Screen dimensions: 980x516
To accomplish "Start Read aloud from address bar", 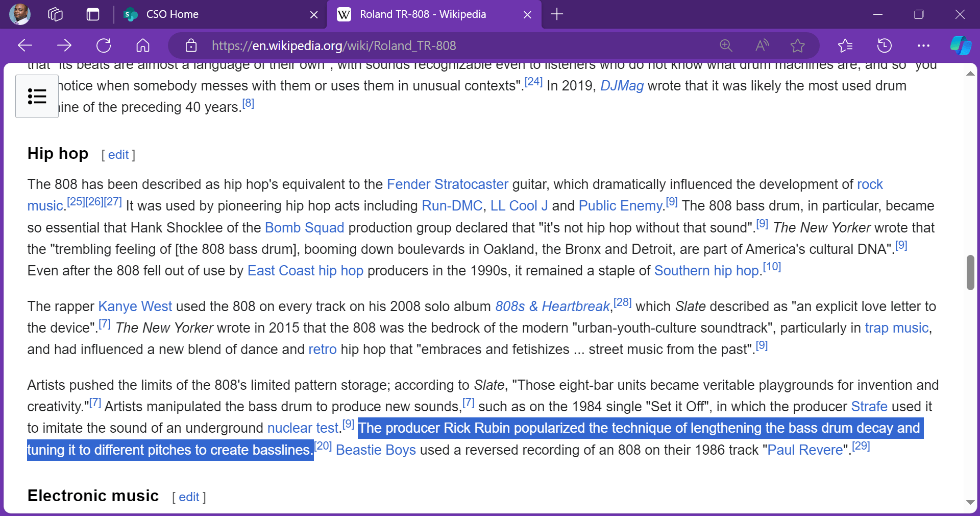I will [762, 45].
